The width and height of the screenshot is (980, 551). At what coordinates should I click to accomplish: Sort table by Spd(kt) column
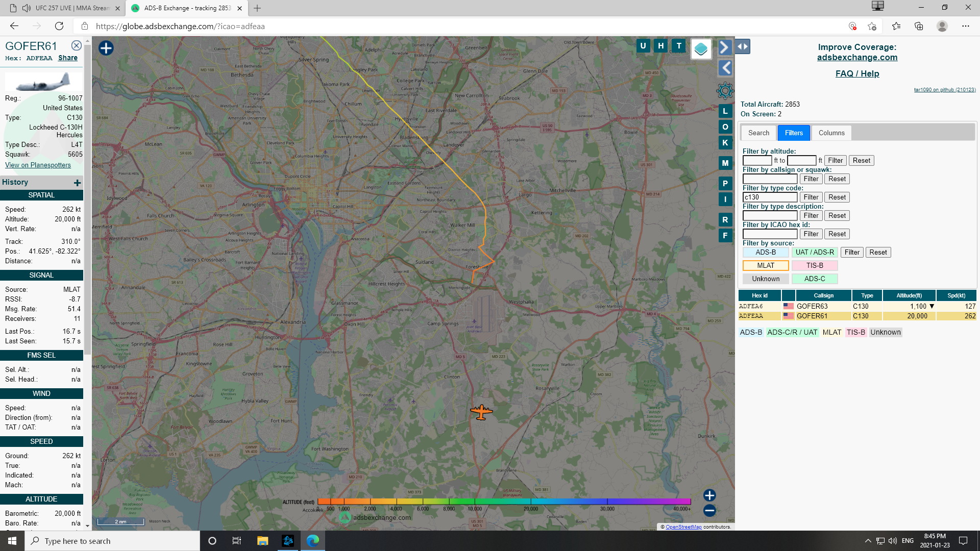coord(956,295)
